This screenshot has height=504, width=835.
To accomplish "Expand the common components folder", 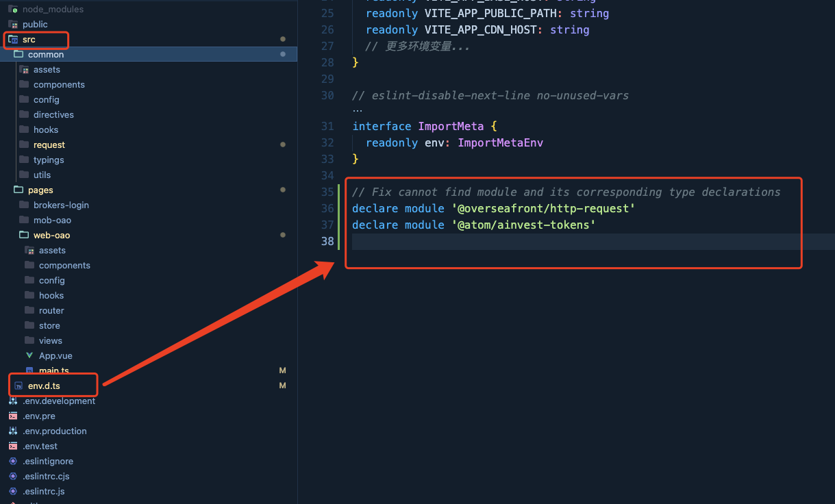I will pyautogui.click(x=59, y=84).
